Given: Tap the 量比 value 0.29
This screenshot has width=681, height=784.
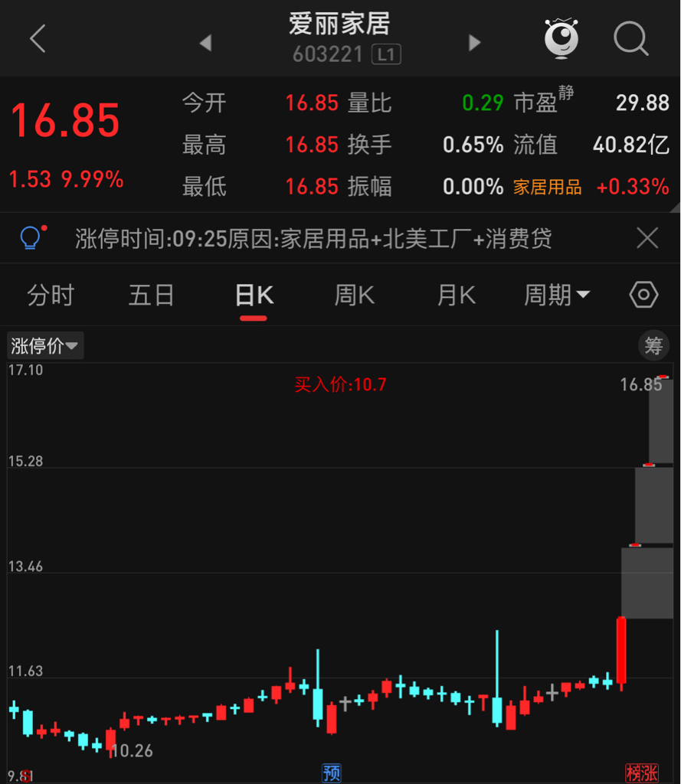Looking at the screenshot, I should tap(483, 103).
